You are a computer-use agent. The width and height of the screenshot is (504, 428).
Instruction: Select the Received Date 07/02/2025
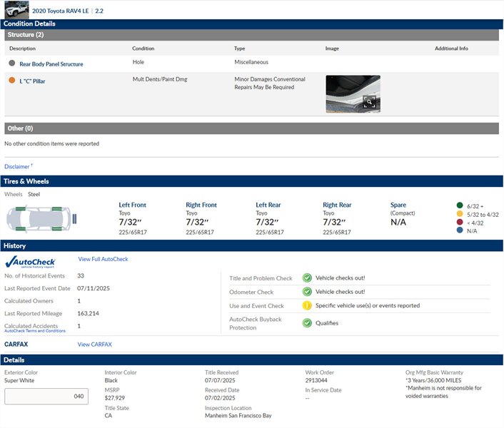220,398
